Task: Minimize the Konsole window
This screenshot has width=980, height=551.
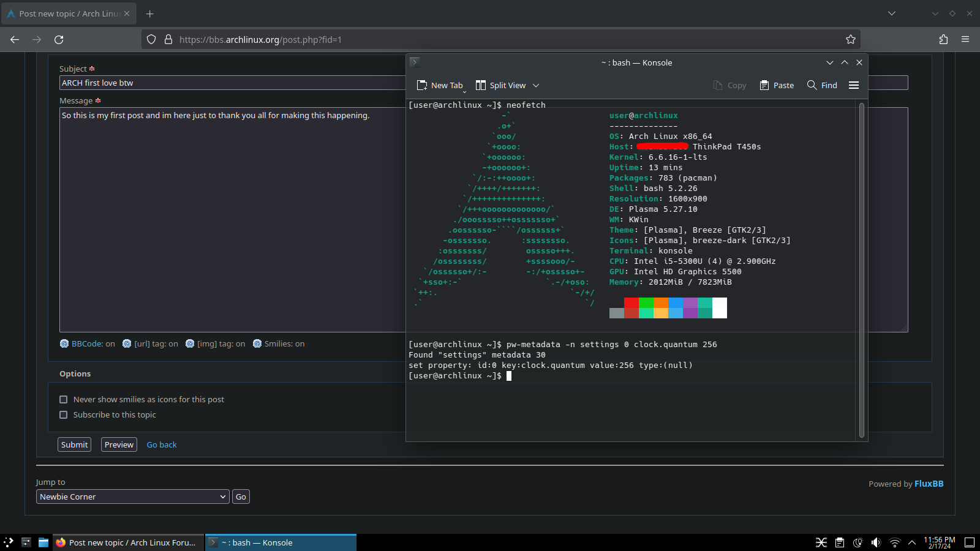Action: (830, 62)
